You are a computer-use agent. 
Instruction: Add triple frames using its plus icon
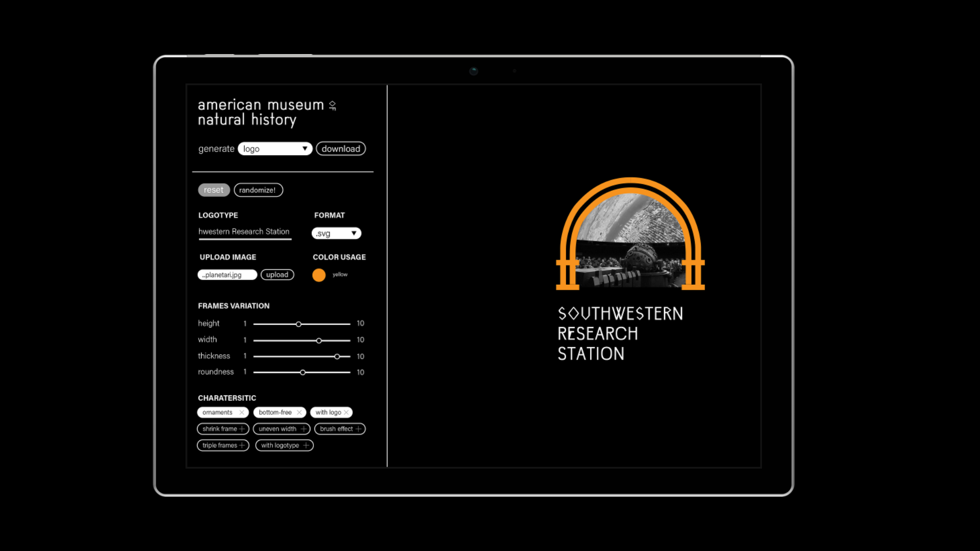242,445
